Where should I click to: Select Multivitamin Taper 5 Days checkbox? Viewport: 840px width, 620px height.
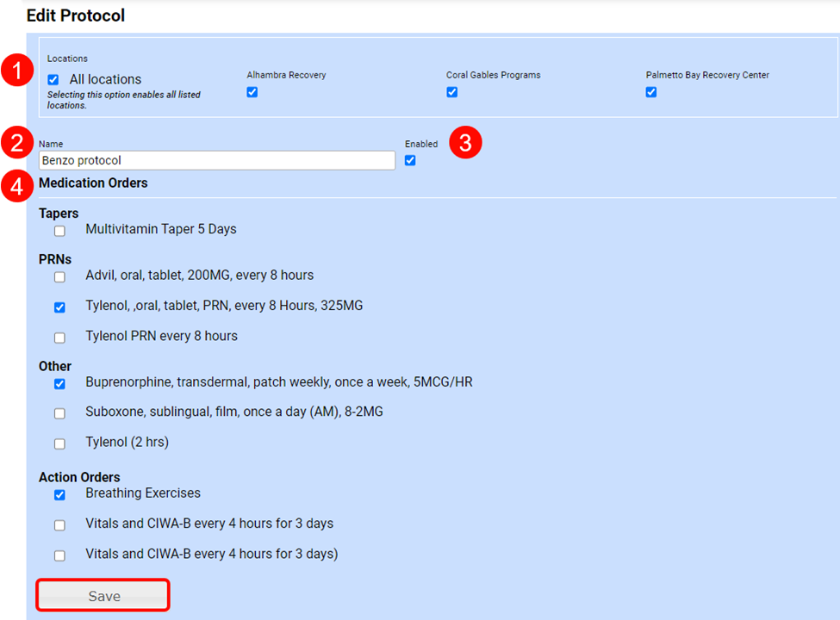59,231
